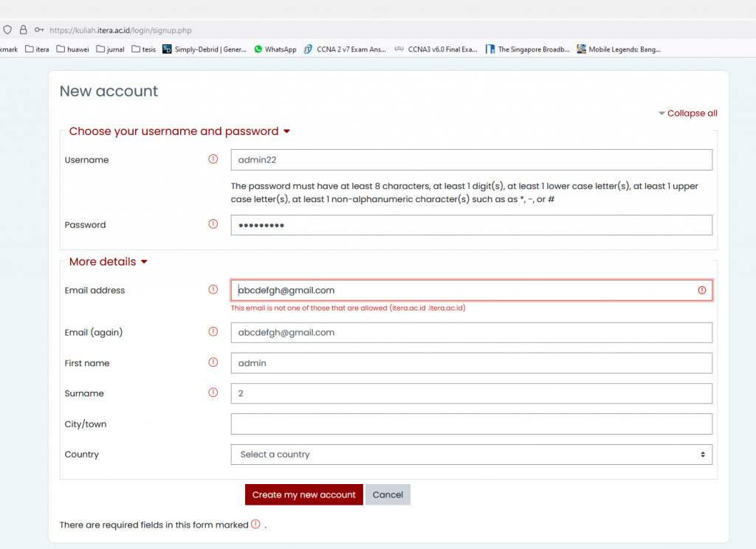The image size is (756, 549).
Task: Focus the City/town input field
Action: click(x=471, y=424)
